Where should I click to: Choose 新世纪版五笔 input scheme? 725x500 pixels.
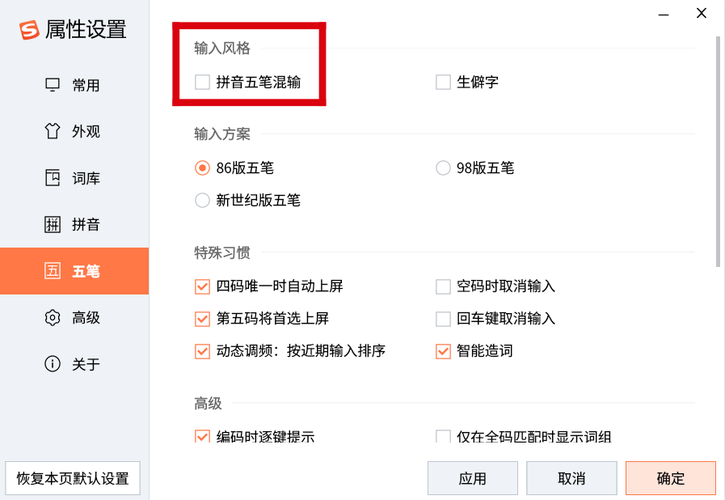coord(202,200)
